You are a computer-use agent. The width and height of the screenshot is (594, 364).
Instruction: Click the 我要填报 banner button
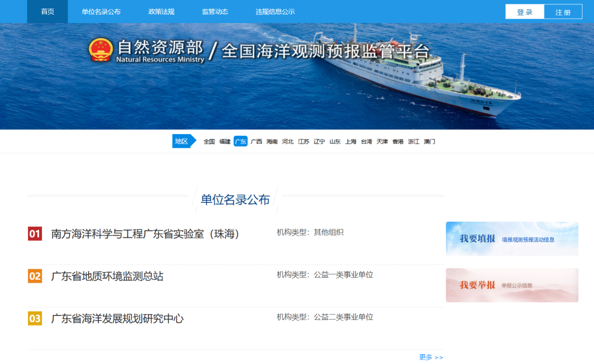pyautogui.click(x=512, y=239)
